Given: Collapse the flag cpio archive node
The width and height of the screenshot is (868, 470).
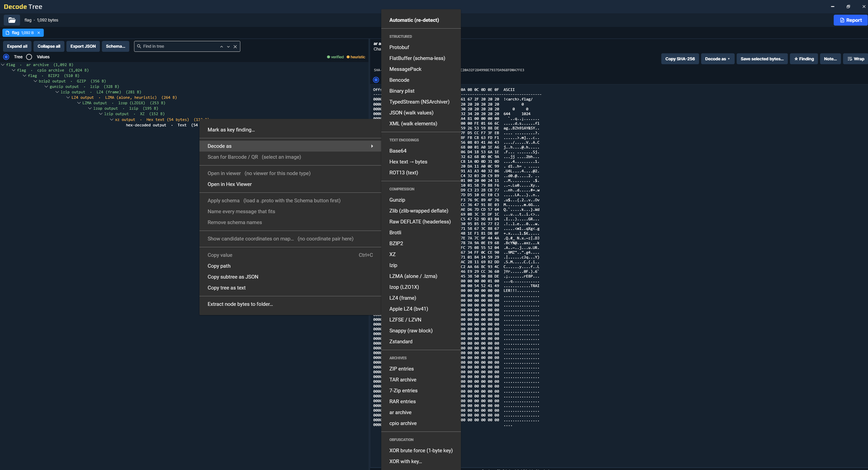Looking at the screenshot, I should point(14,70).
